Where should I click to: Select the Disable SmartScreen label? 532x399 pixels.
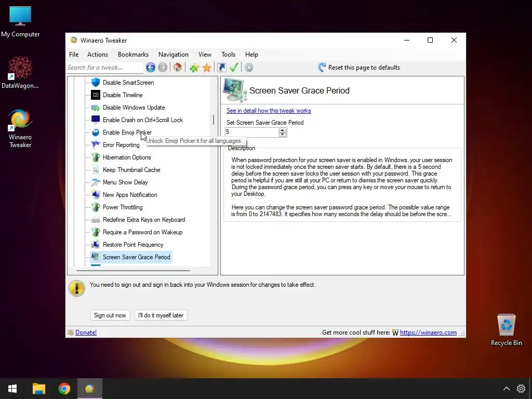(128, 83)
